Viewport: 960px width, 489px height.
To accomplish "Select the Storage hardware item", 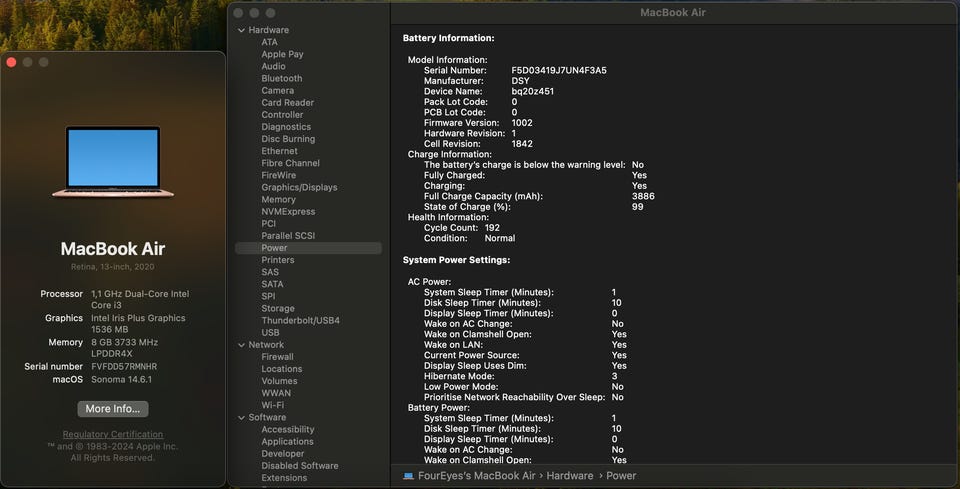I will pos(278,308).
